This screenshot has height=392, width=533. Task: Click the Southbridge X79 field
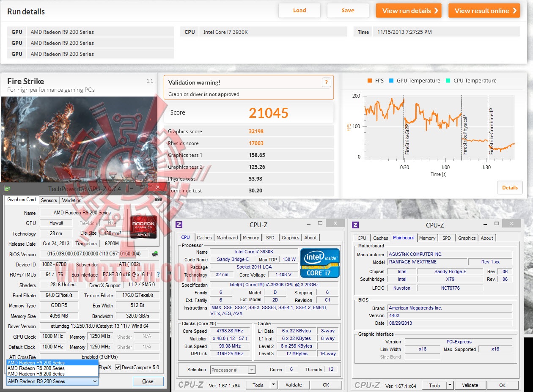(x=450, y=279)
